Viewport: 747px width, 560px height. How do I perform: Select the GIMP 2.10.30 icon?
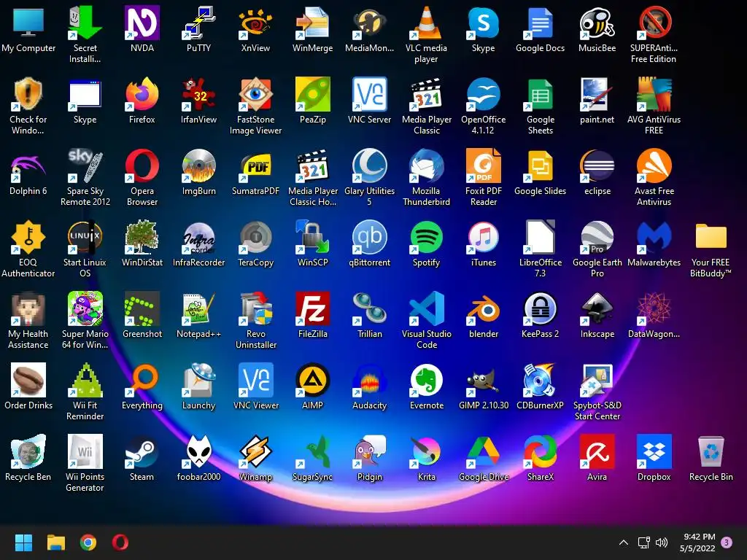483,380
